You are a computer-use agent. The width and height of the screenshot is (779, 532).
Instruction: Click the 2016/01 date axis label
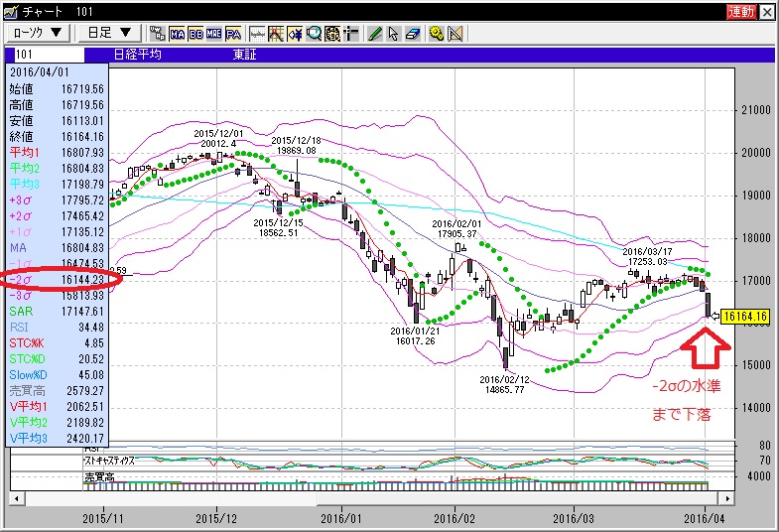341,519
